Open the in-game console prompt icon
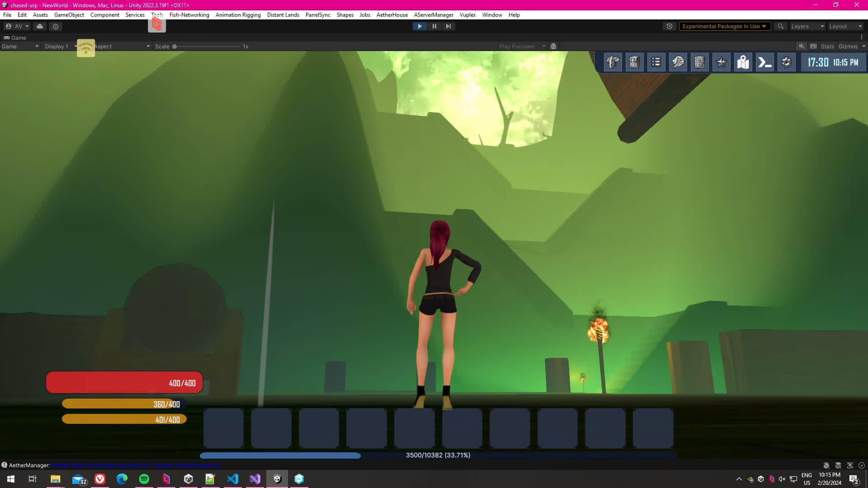Image resolution: width=868 pixels, height=488 pixels. pos(764,62)
